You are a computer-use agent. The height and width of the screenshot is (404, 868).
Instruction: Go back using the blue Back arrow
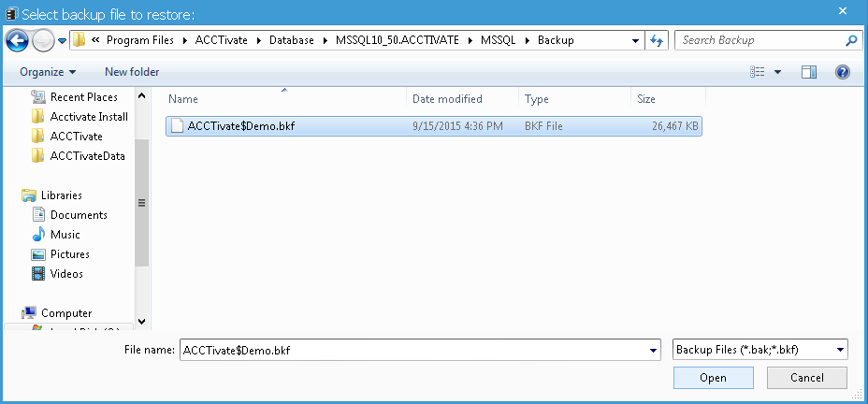(x=17, y=40)
